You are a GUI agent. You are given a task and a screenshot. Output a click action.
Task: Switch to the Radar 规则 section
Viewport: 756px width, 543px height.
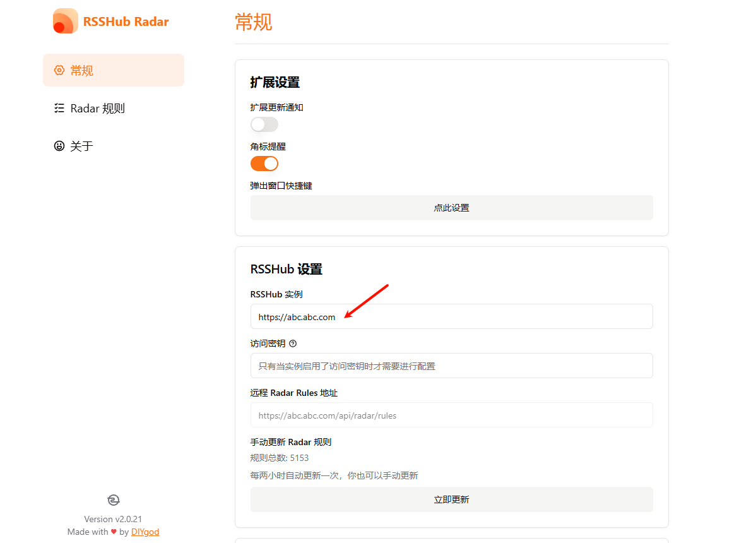(x=96, y=108)
